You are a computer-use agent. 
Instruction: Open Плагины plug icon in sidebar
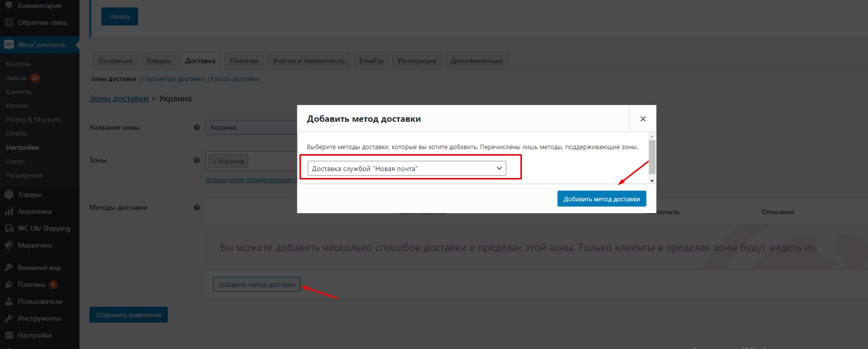[9, 285]
